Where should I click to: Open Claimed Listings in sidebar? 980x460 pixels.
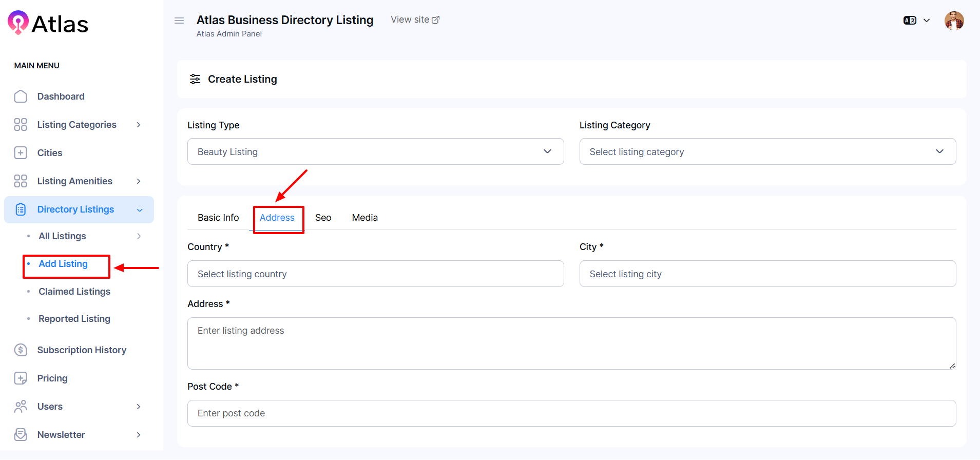74,292
